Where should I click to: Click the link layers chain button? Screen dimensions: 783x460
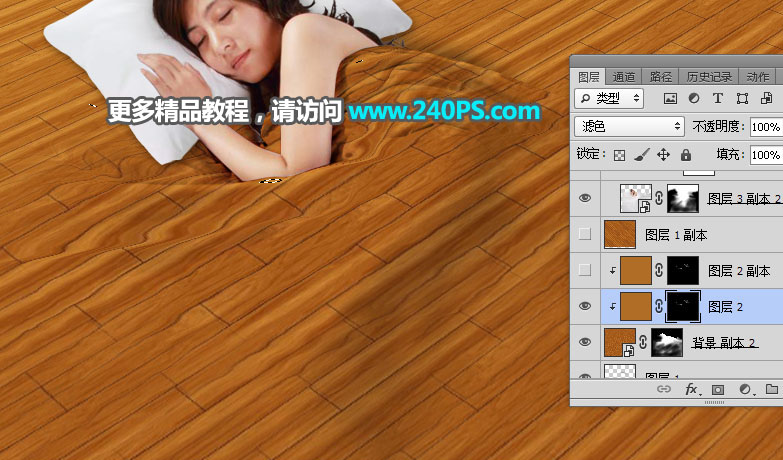[664, 389]
